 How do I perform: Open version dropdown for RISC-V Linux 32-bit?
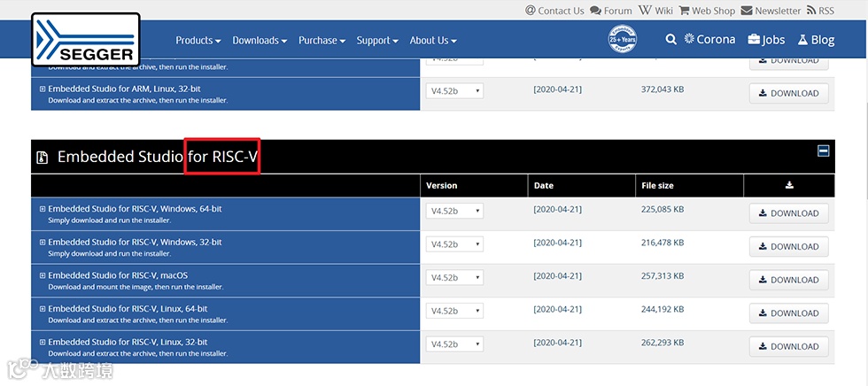tap(454, 344)
